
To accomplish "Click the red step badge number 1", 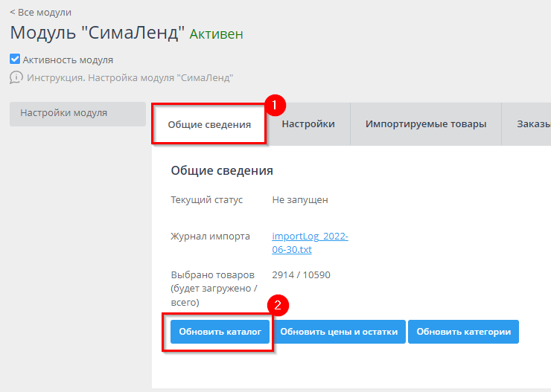I will pyautogui.click(x=275, y=105).
